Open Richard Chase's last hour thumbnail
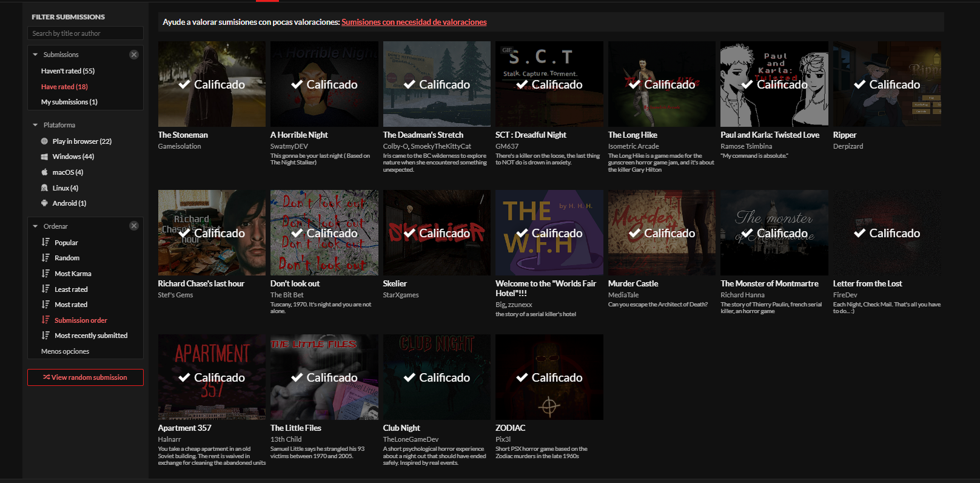980x483 pixels. 212,233
